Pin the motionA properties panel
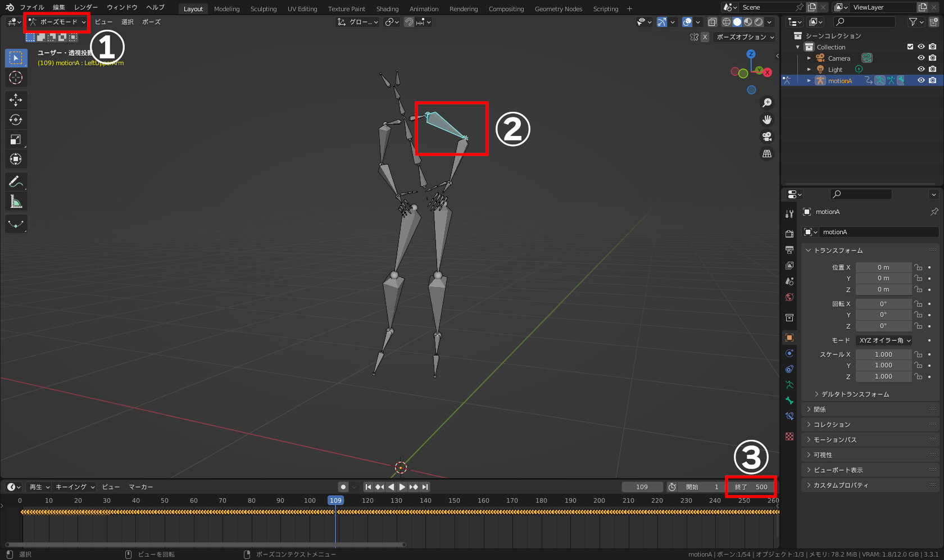This screenshot has width=944, height=560. click(934, 212)
